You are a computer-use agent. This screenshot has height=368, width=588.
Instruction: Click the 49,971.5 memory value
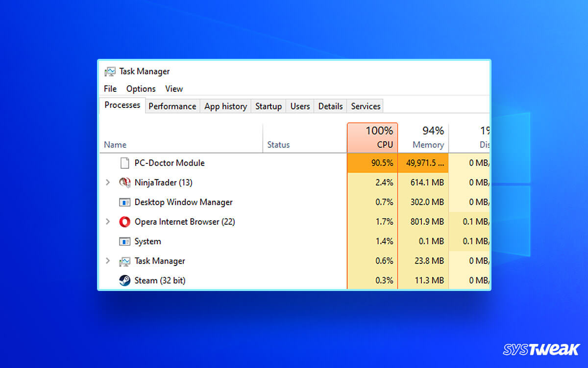[425, 163]
